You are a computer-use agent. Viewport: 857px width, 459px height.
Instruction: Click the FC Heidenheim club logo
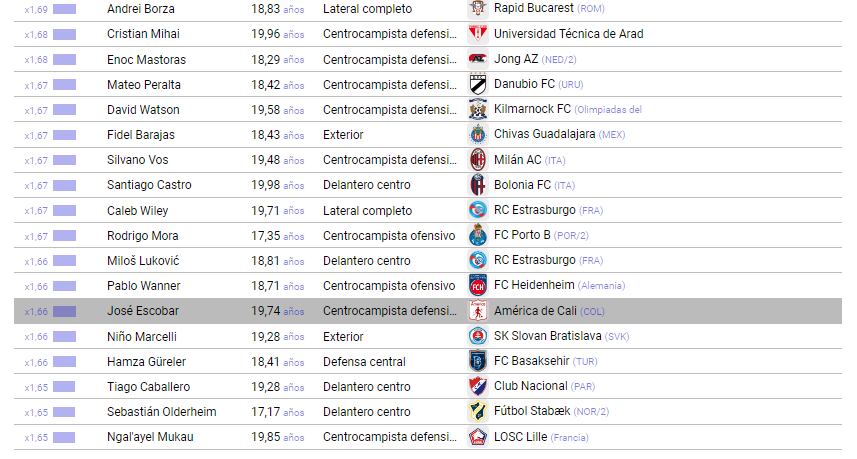point(477,286)
